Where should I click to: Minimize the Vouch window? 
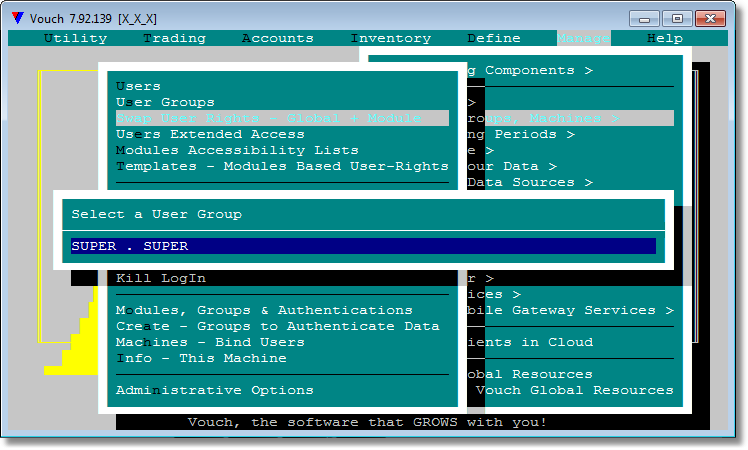click(x=644, y=19)
